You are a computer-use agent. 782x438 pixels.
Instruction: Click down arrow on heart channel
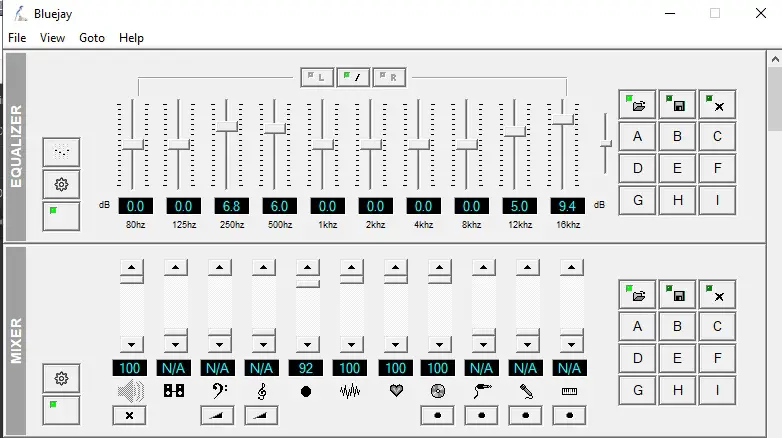click(395, 344)
